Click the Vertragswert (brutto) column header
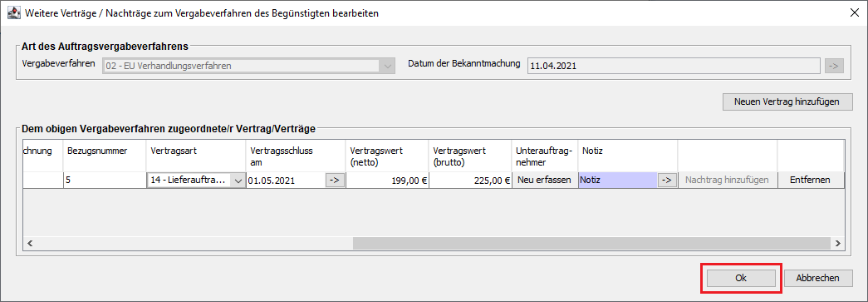Screen dimensions: 868x302 [470, 156]
